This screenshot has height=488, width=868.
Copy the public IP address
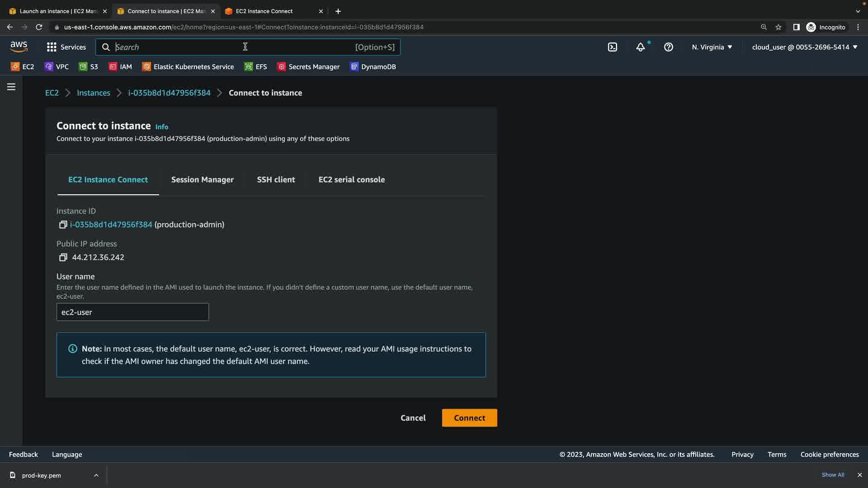(63, 258)
